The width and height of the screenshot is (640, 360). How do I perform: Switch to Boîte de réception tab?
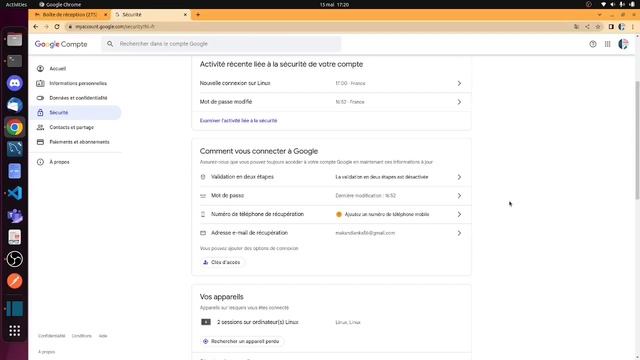coord(70,14)
